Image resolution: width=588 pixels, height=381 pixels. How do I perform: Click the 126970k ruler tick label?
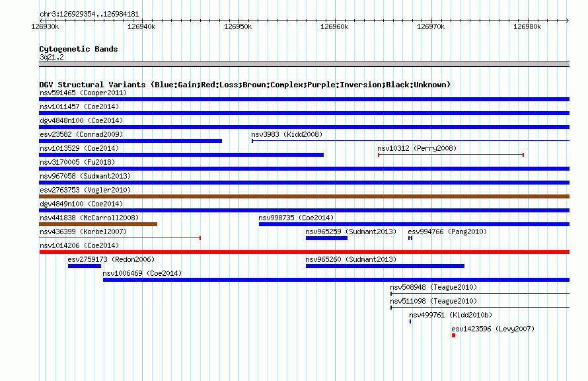431,26
